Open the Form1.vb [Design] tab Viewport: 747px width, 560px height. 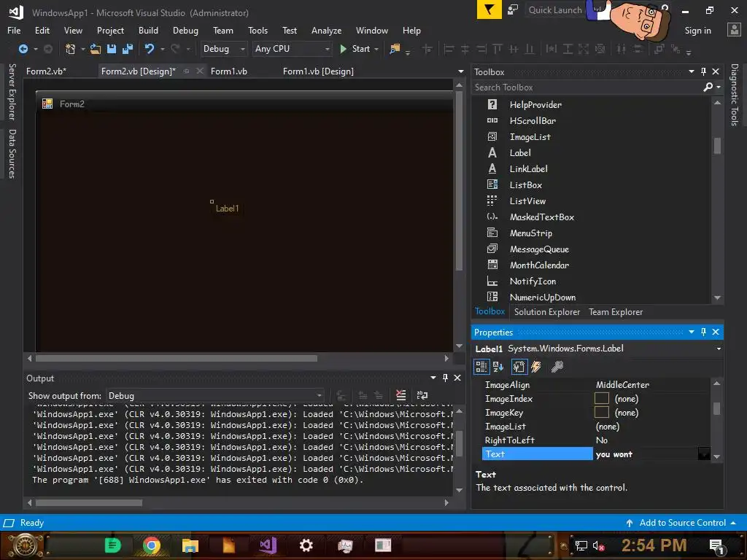(x=318, y=71)
